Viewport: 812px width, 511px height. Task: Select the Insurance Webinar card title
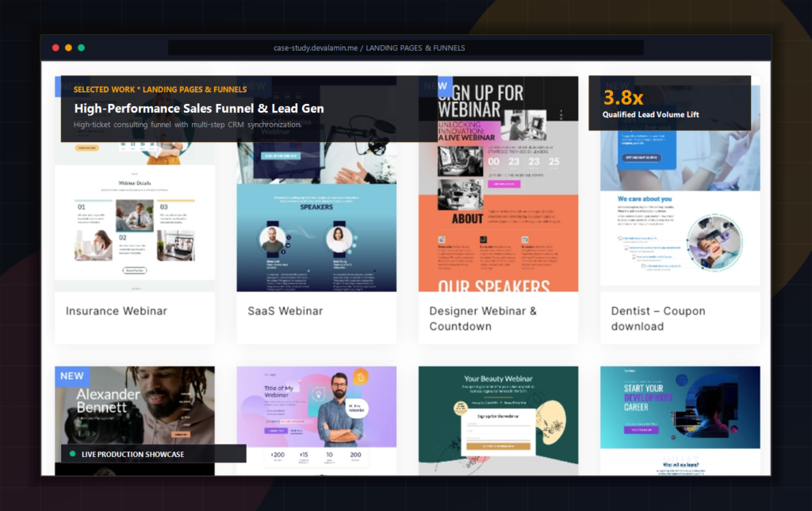[x=117, y=311]
